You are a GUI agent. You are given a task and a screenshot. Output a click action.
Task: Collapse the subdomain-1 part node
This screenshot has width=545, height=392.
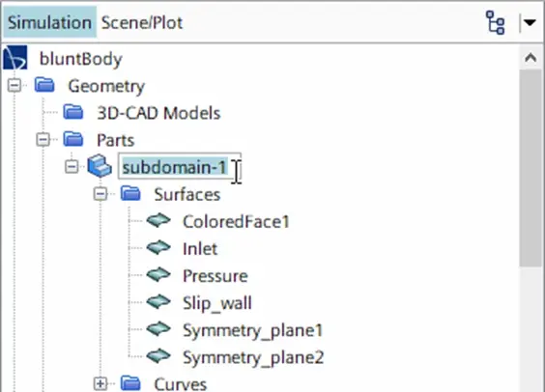[x=72, y=167]
